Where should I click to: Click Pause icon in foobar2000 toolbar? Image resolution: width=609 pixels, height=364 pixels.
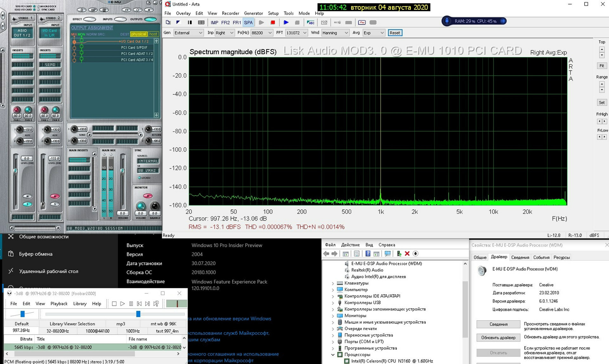tap(131, 304)
